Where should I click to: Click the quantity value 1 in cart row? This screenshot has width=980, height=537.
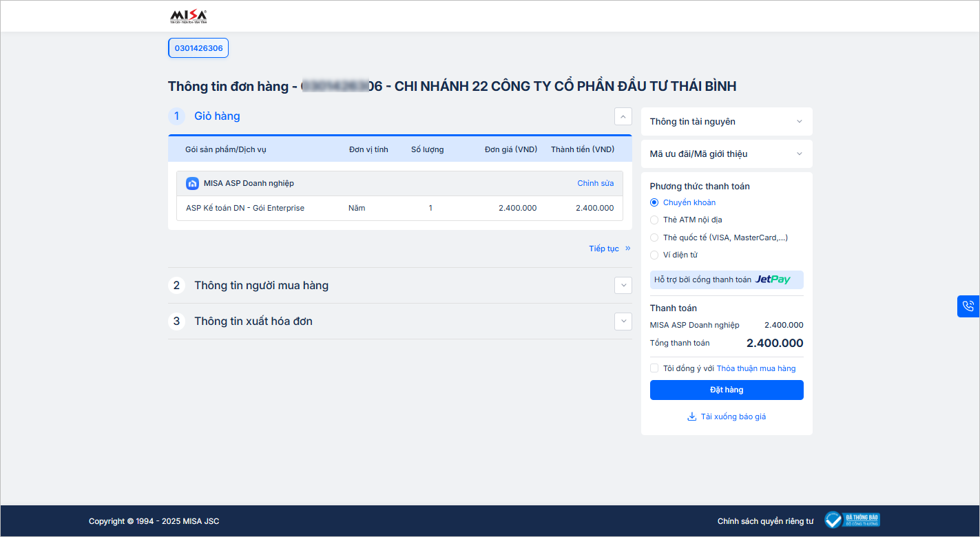click(430, 208)
